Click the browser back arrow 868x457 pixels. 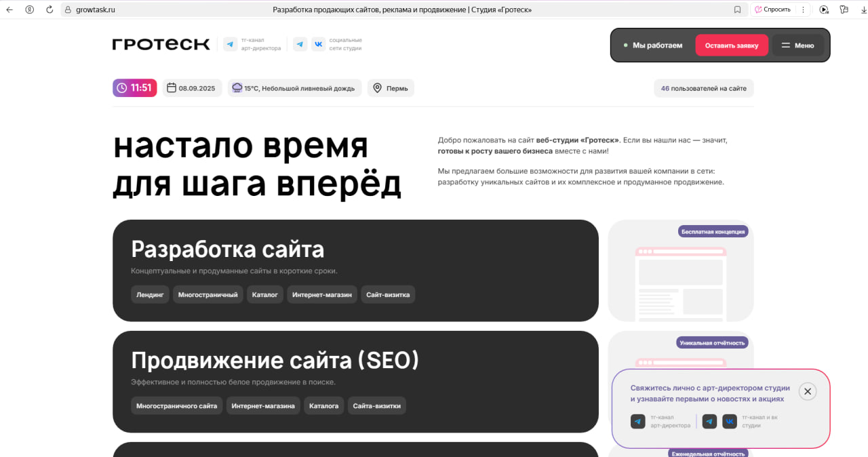click(9, 9)
